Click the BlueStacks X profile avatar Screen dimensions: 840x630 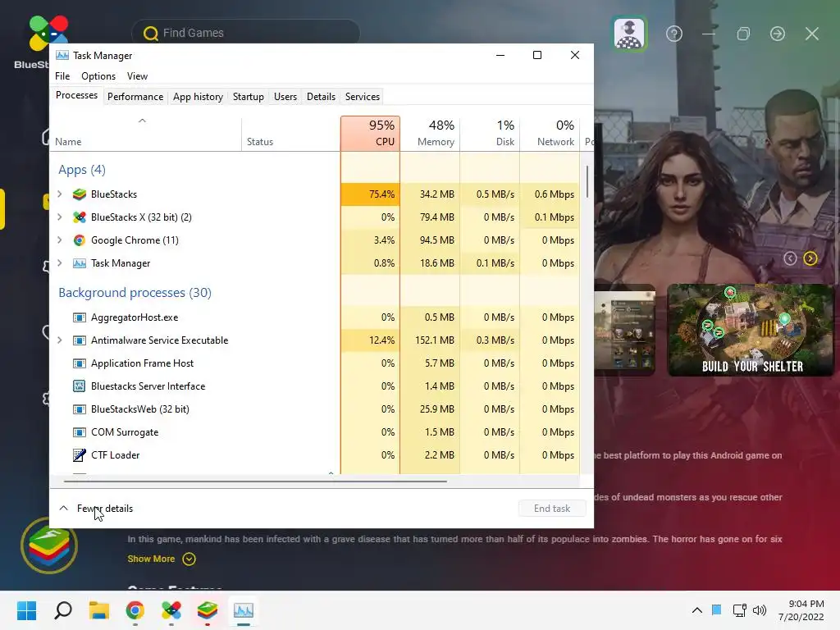tap(629, 34)
